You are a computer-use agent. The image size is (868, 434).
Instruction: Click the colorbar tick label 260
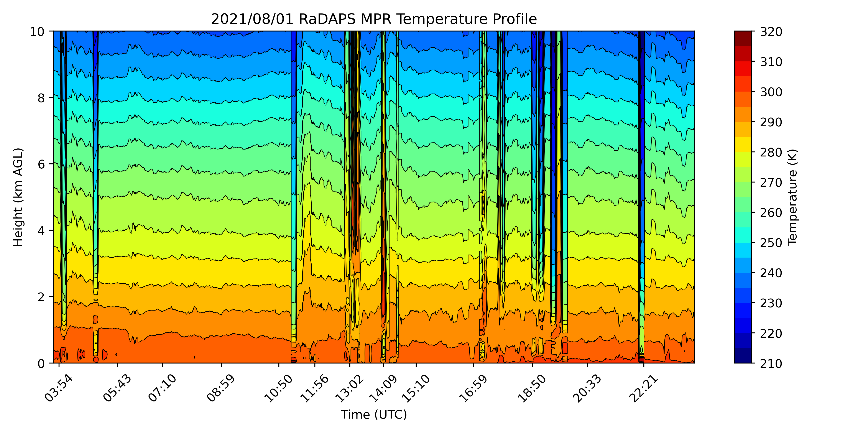[771, 213]
